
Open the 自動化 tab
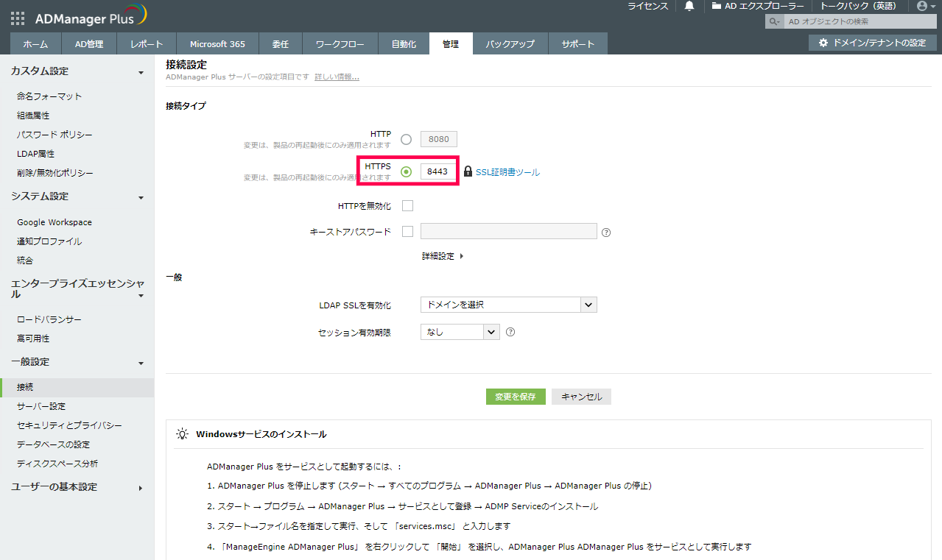point(404,43)
